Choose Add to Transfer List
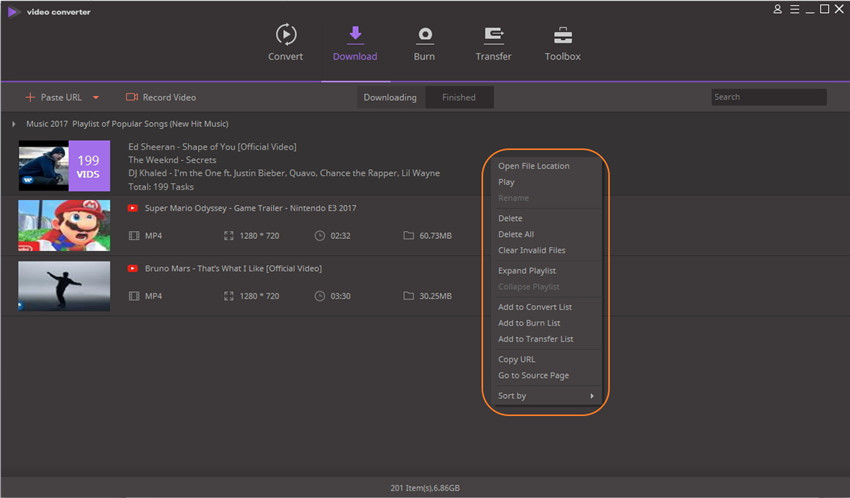The height and width of the screenshot is (498, 850). click(536, 339)
